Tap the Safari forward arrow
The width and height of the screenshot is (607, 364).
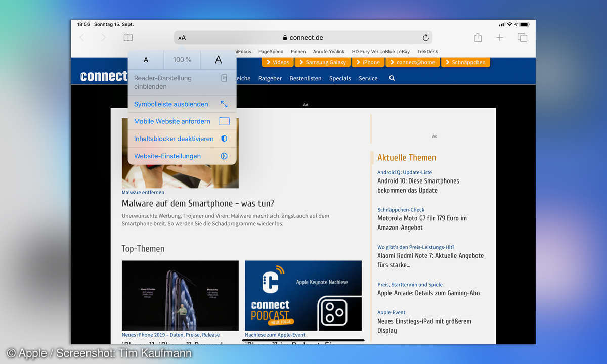pyautogui.click(x=103, y=38)
